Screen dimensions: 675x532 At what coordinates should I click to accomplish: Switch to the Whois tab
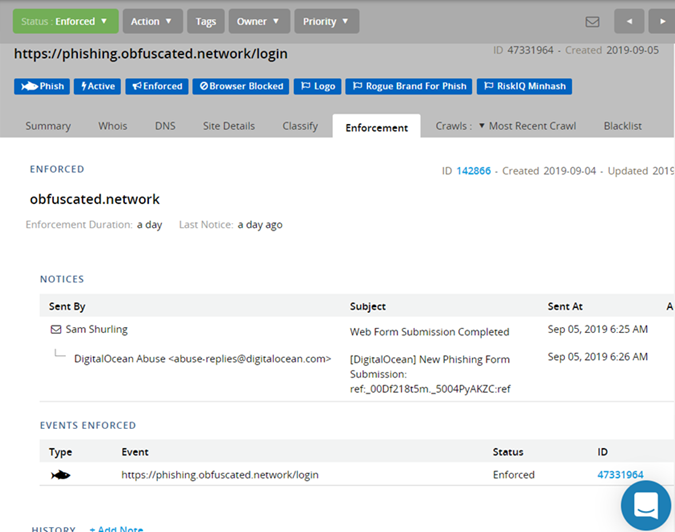[113, 126]
